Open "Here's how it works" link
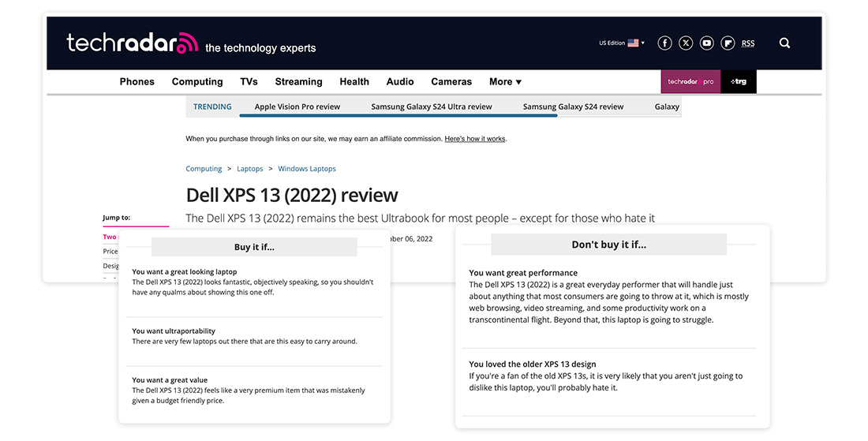868x441 pixels. click(x=475, y=139)
